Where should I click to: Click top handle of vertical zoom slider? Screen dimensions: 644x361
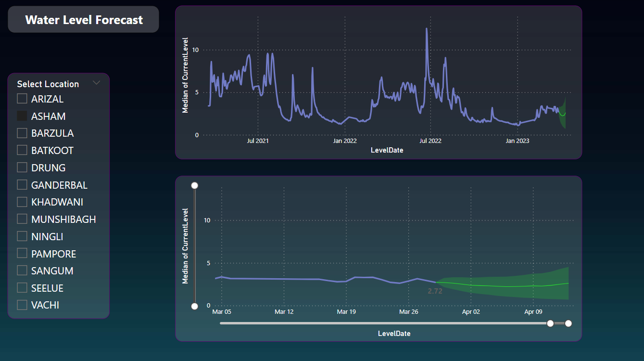point(195,185)
